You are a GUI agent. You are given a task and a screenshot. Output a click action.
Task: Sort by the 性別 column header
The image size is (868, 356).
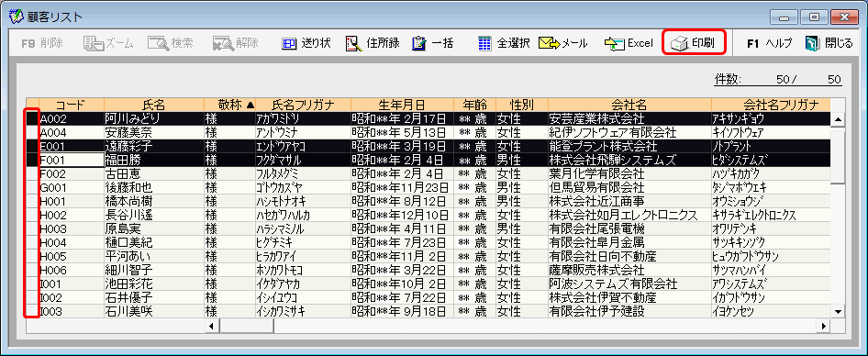click(x=522, y=105)
